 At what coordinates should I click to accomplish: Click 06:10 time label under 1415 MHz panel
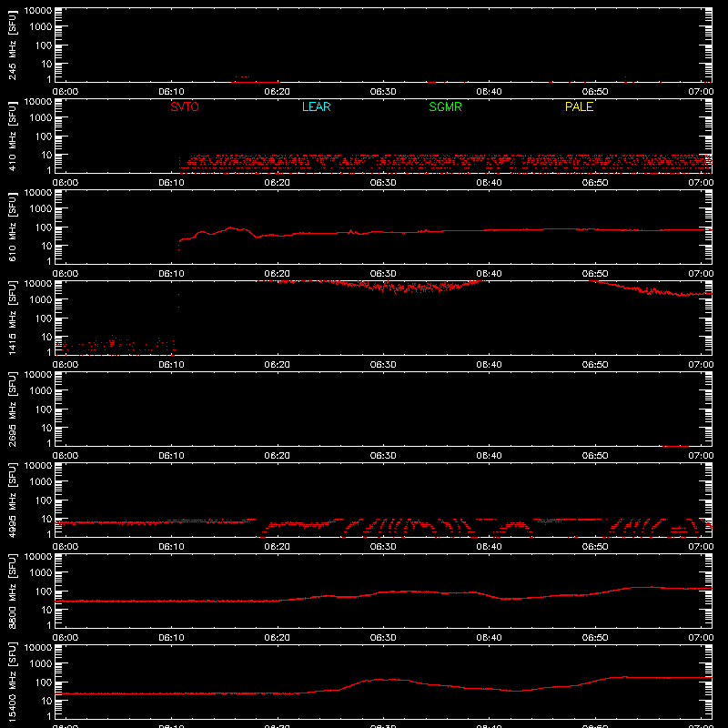coord(171,365)
